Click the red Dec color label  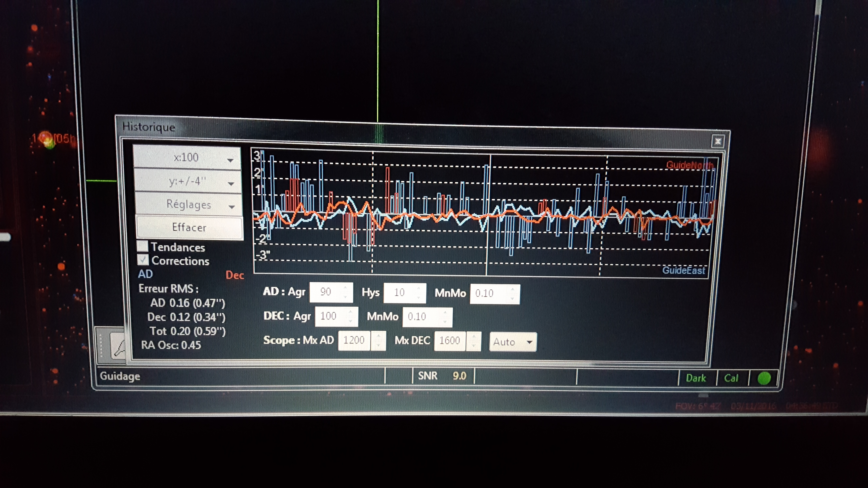tap(234, 275)
